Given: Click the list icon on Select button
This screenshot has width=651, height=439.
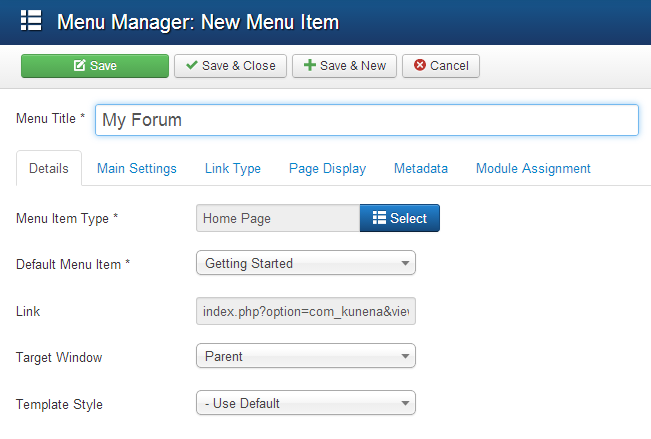Looking at the screenshot, I should (379, 218).
